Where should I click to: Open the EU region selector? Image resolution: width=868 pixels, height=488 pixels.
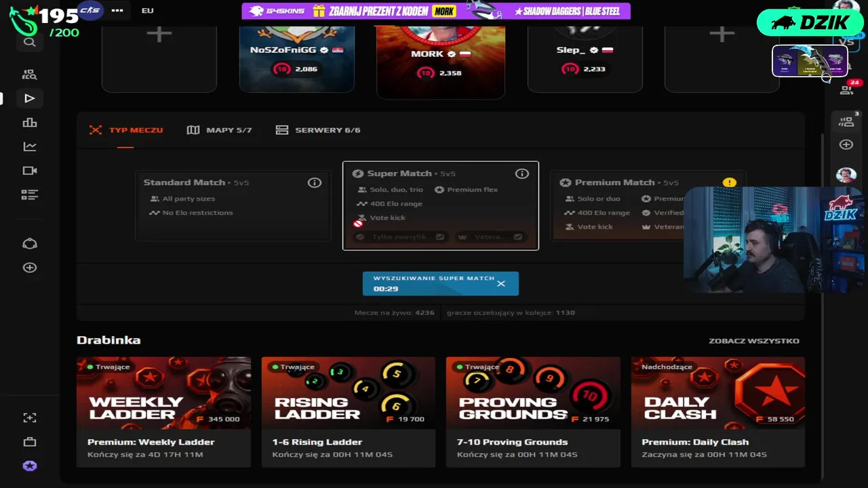coord(147,11)
